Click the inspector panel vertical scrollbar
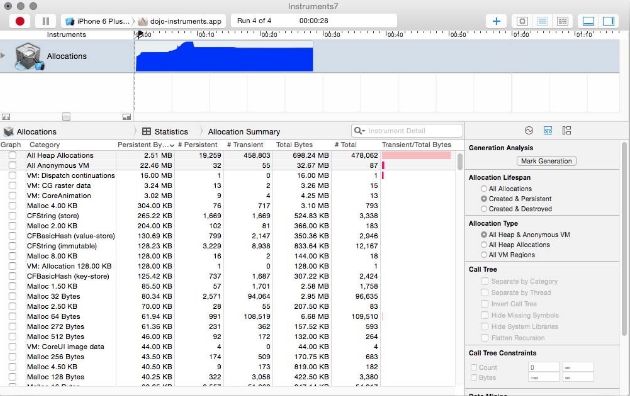 tap(624, 239)
